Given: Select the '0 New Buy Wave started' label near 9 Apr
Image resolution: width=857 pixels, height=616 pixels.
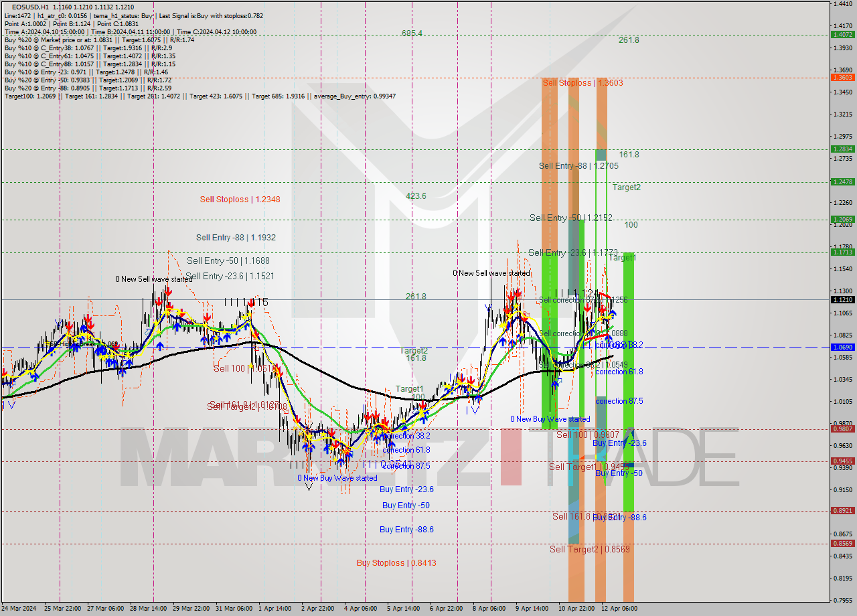Looking at the screenshot, I should (x=550, y=419).
